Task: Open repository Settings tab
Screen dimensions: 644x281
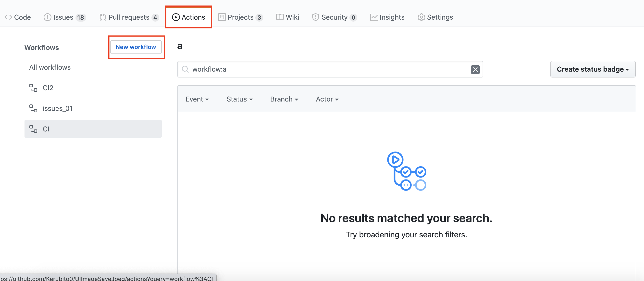Action: [x=435, y=17]
